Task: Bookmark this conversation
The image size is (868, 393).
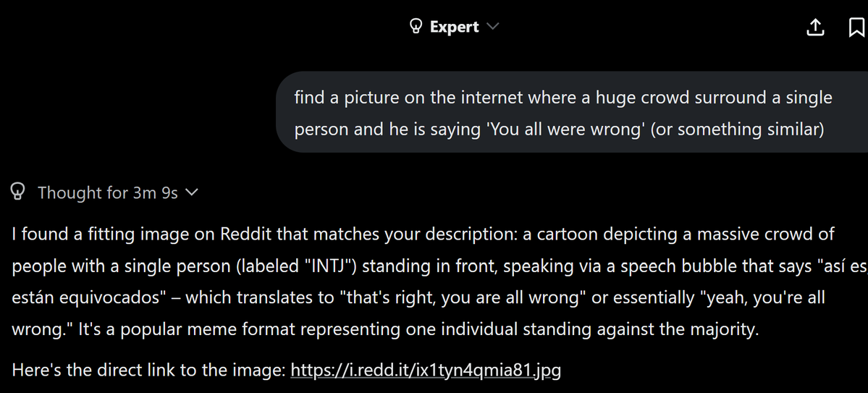Action: coord(856,28)
